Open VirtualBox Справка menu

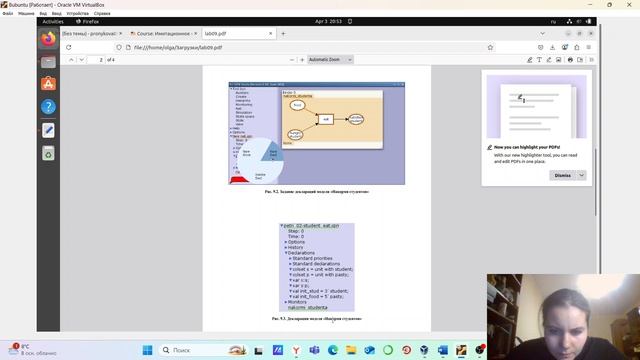[x=102, y=13]
